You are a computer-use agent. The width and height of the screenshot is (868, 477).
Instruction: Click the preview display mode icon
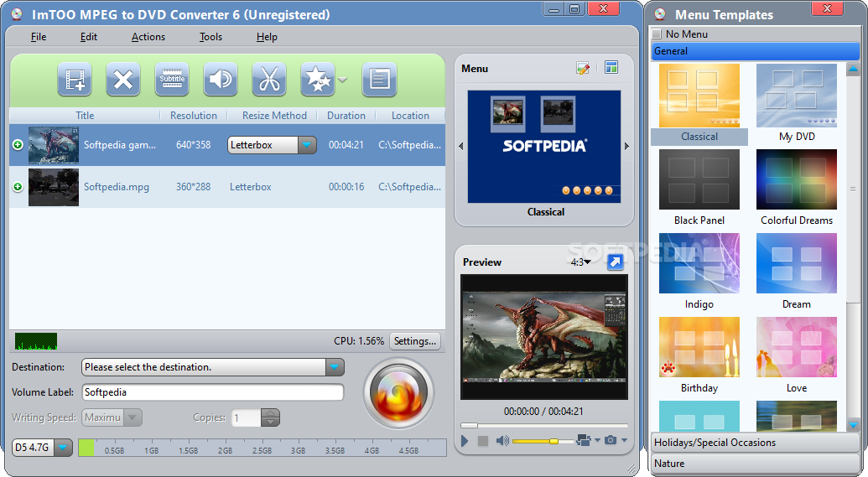(x=584, y=440)
